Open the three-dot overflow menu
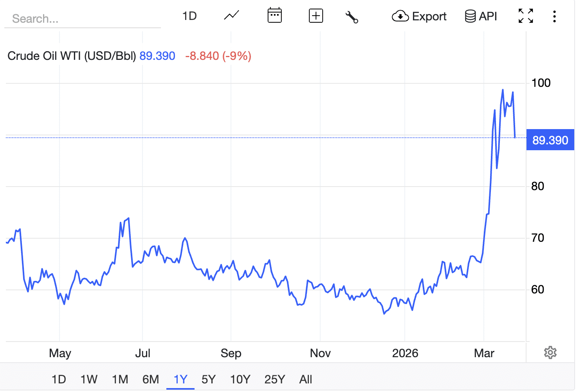 [554, 16]
